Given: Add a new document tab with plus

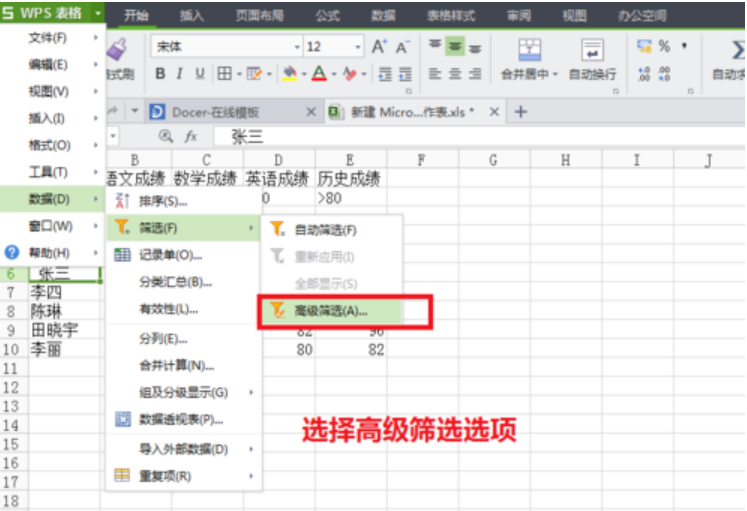Looking at the screenshot, I should (x=520, y=112).
